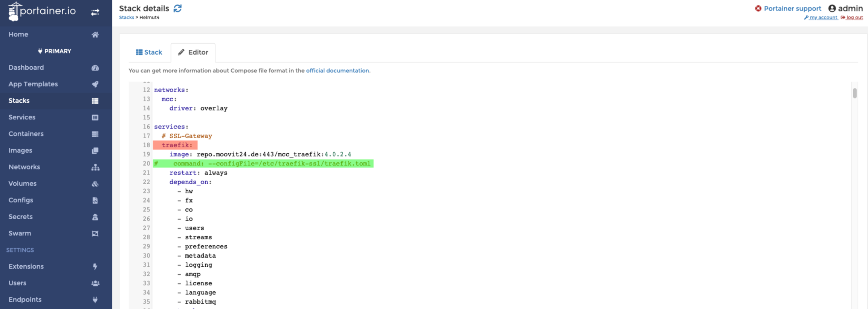Click the Stacks breadcrumb link
This screenshot has width=868, height=309.
(x=126, y=17)
